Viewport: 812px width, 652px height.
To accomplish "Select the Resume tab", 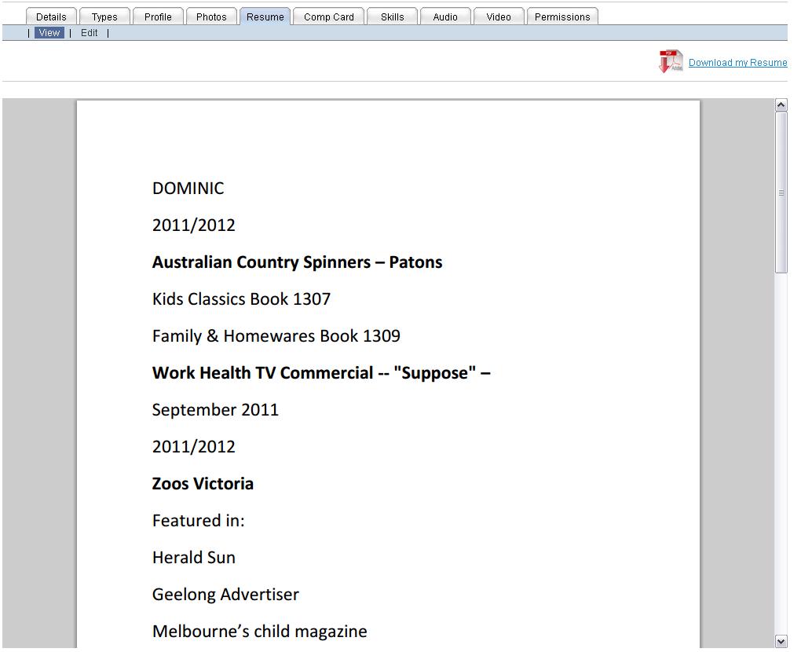I will 265,16.
